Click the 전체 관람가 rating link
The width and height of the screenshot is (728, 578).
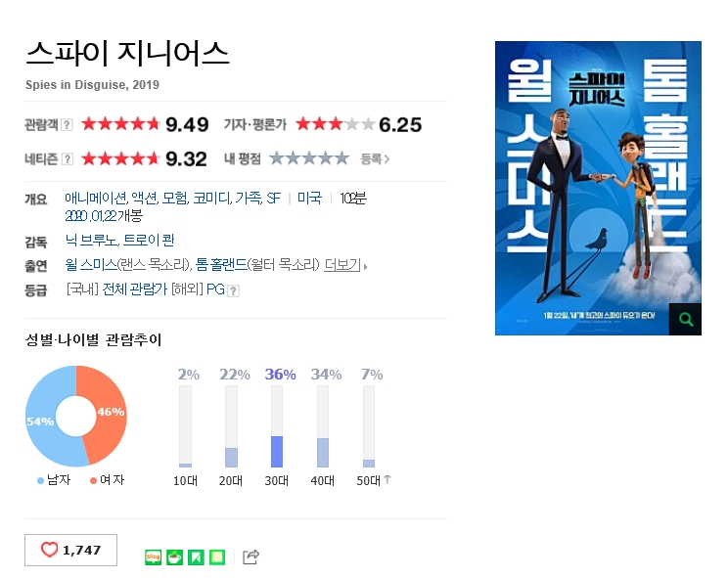click(x=134, y=289)
